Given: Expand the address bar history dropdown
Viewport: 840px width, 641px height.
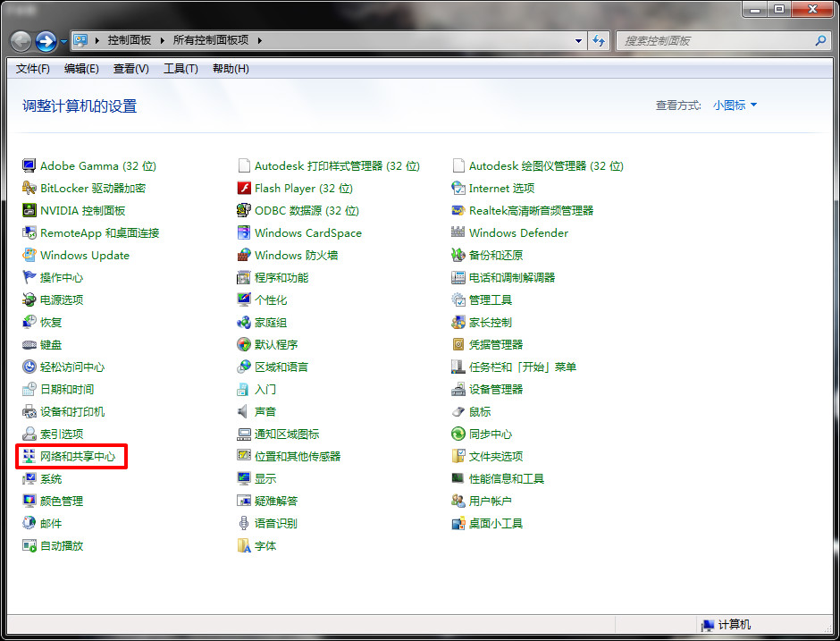Looking at the screenshot, I should (578, 40).
